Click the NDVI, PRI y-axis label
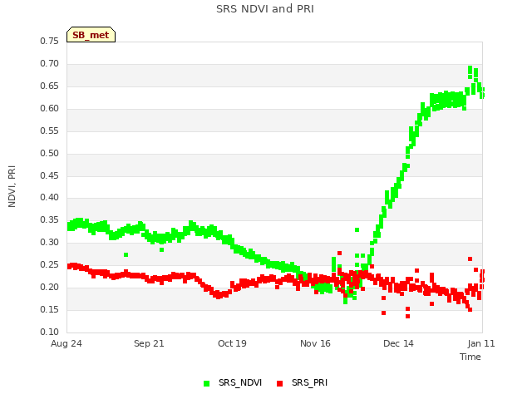Viewport: 532px width, 399px height. [x=12, y=186]
